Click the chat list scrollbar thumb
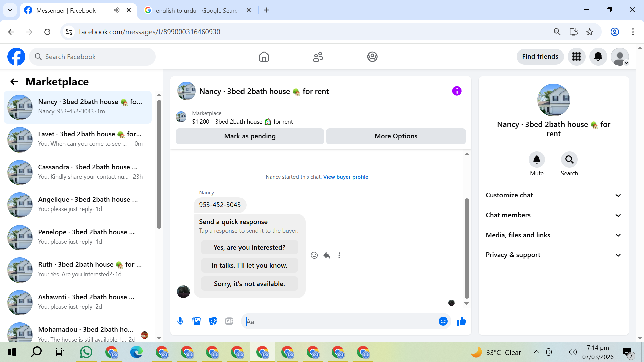Screen dimensions: 644x362 coord(159,164)
